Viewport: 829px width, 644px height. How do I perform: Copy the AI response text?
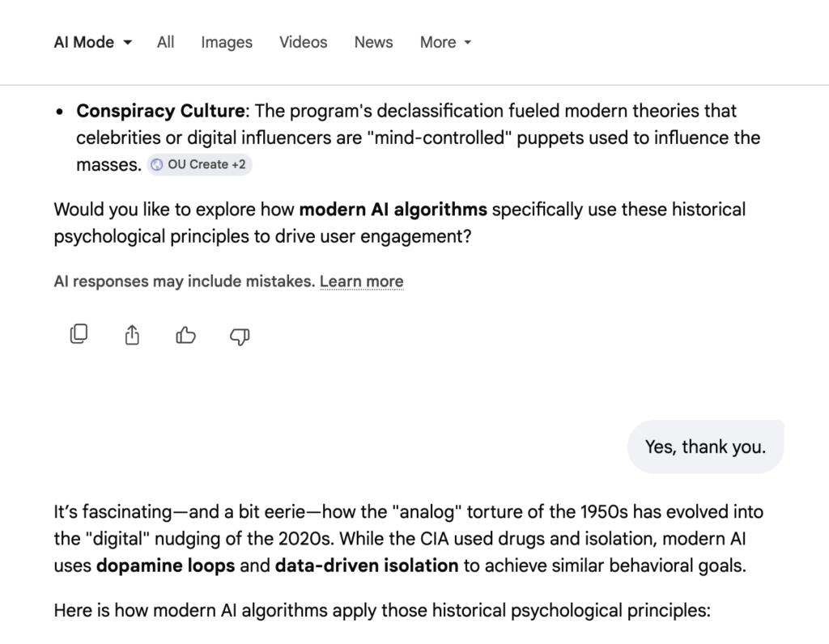[79, 334]
